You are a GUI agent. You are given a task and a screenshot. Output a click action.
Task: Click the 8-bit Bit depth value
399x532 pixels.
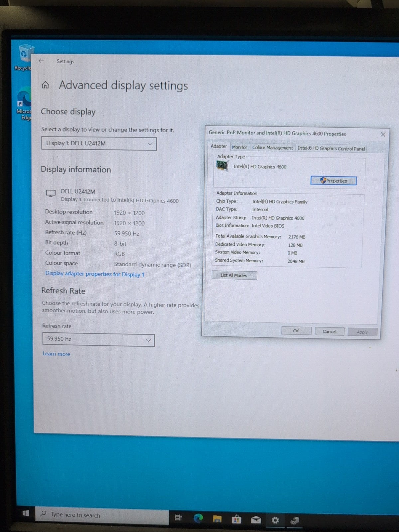point(120,244)
